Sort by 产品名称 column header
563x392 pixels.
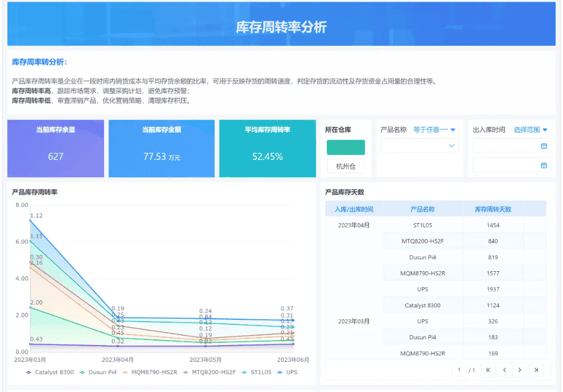click(x=423, y=209)
